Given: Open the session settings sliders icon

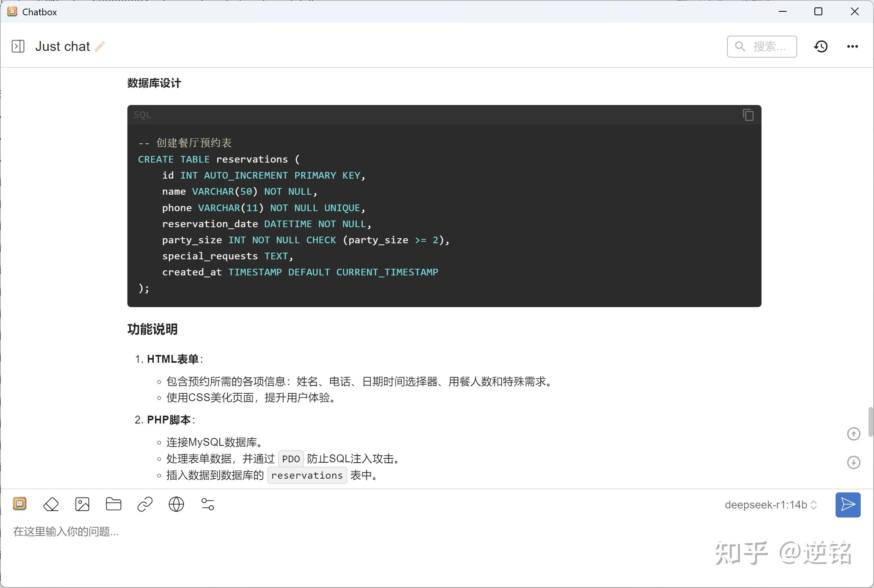Looking at the screenshot, I should click(208, 504).
